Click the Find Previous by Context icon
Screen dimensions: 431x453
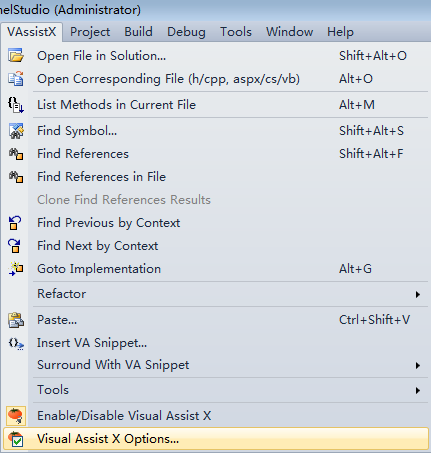(15, 223)
